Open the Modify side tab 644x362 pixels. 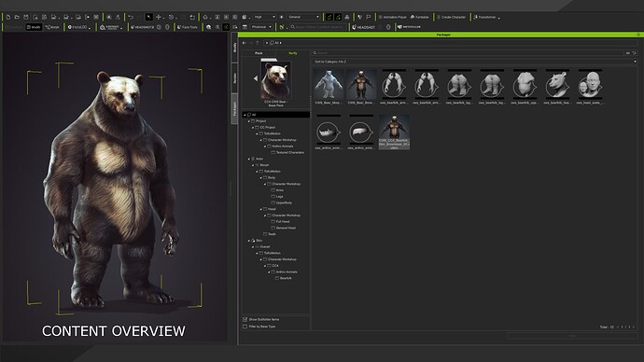[x=234, y=48]
